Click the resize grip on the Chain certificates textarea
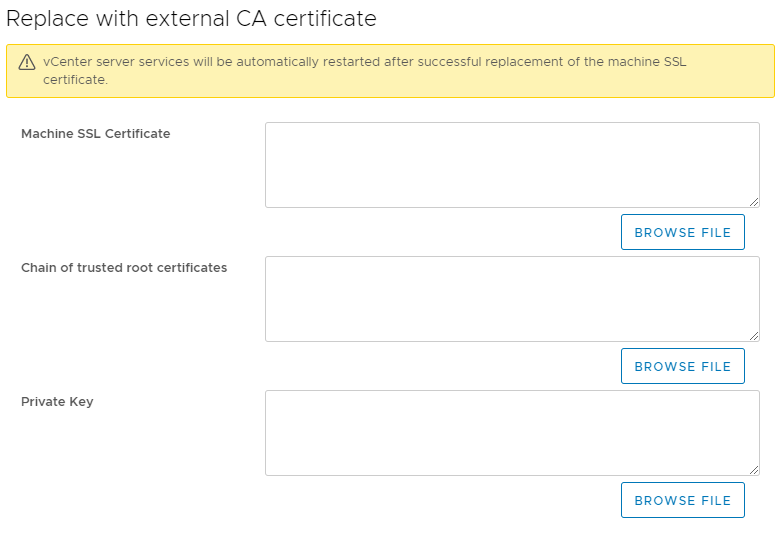 (x=754, y=336)
